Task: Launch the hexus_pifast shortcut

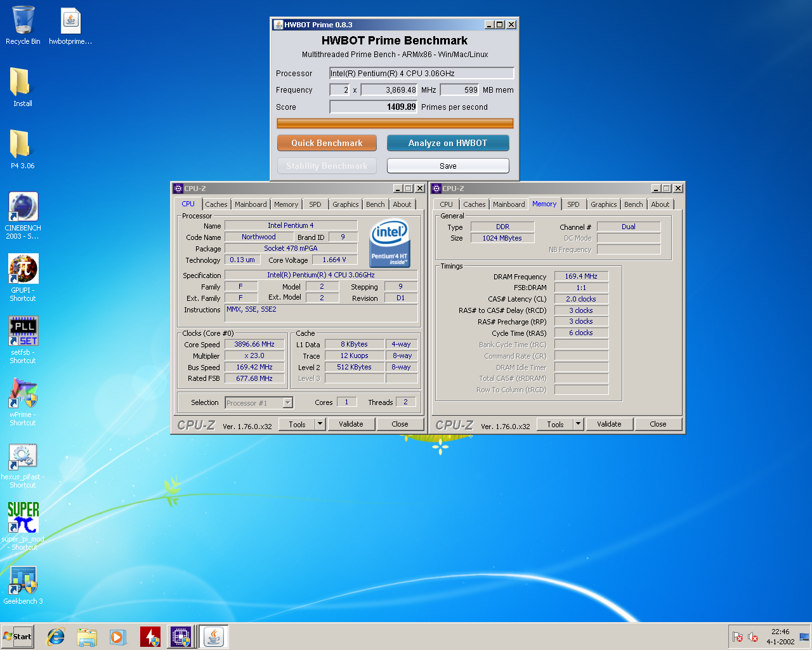Action: click(x=23, y=464)
